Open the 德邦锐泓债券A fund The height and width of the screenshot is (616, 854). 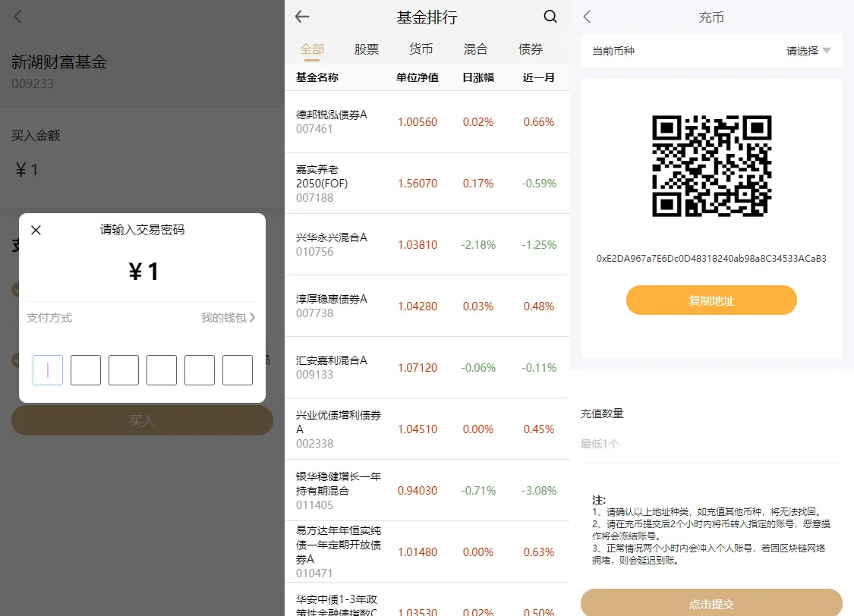[x=427, y=121]
